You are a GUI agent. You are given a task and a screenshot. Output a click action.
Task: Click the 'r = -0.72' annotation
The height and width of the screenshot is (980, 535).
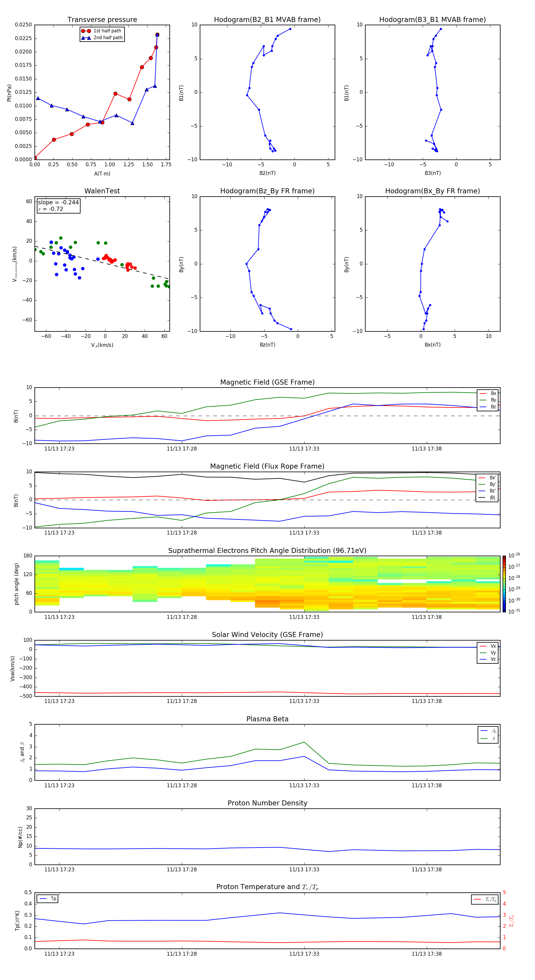[51, 209]
